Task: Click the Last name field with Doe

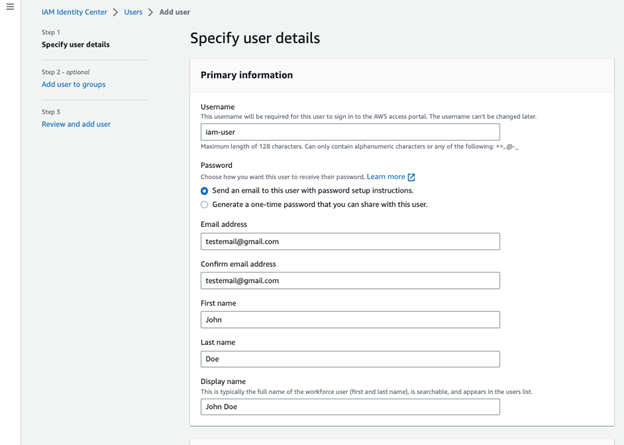Action: click(x=350, y=358)
